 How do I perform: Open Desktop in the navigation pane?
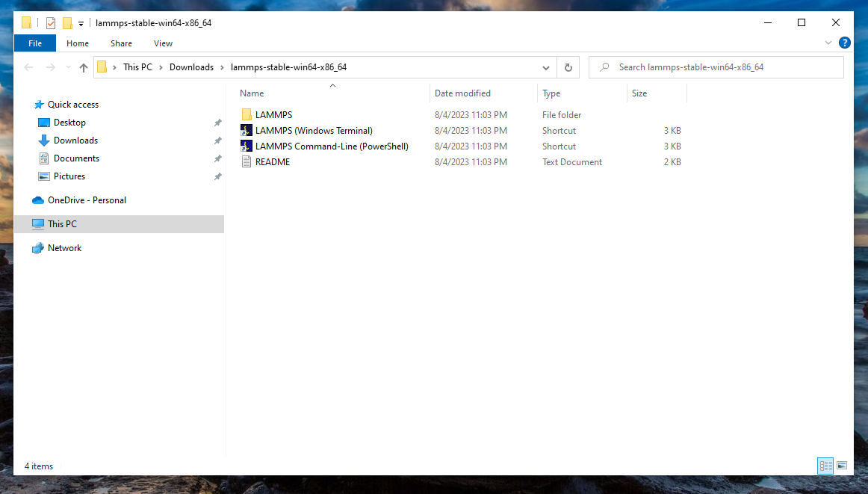point(69,123)
